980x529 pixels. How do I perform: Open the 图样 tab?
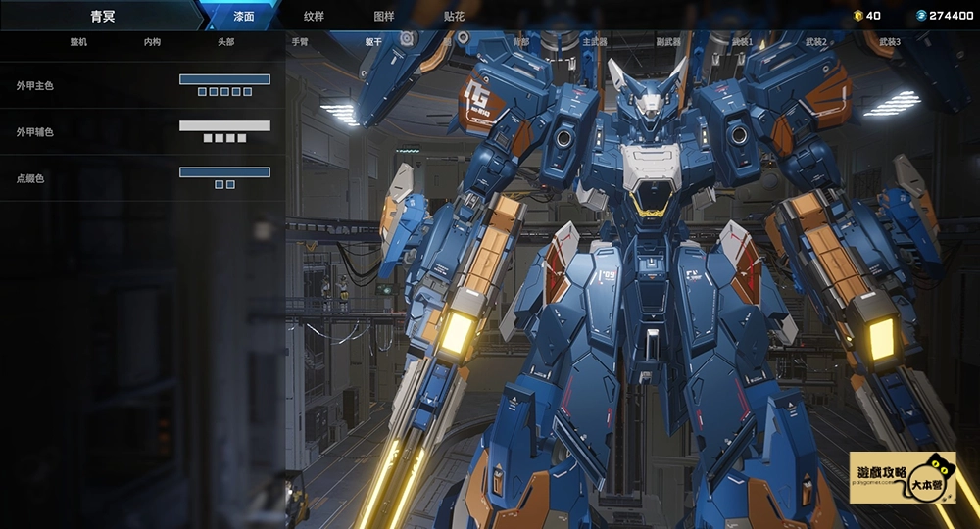(x=384, y=17)
